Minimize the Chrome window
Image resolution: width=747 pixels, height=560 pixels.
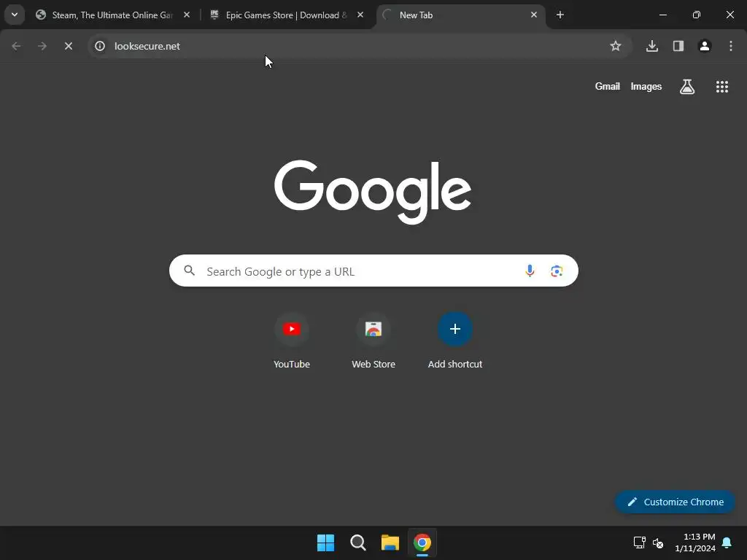[x=662, y=15]
